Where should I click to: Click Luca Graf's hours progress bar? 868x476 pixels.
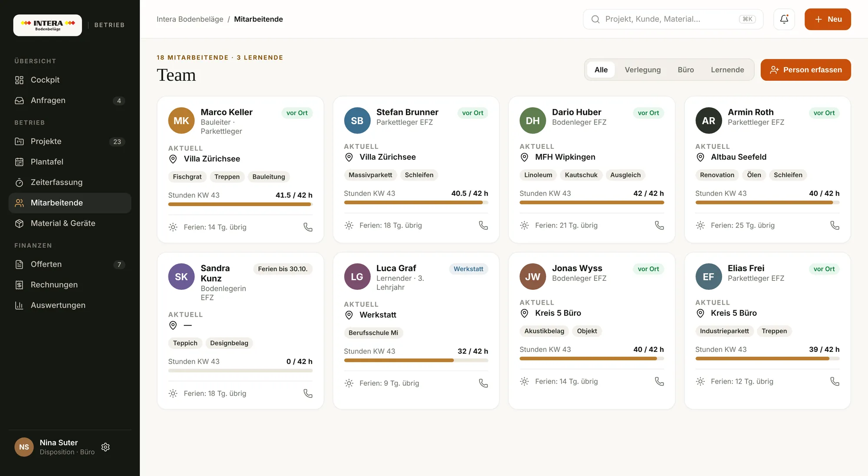416,361
